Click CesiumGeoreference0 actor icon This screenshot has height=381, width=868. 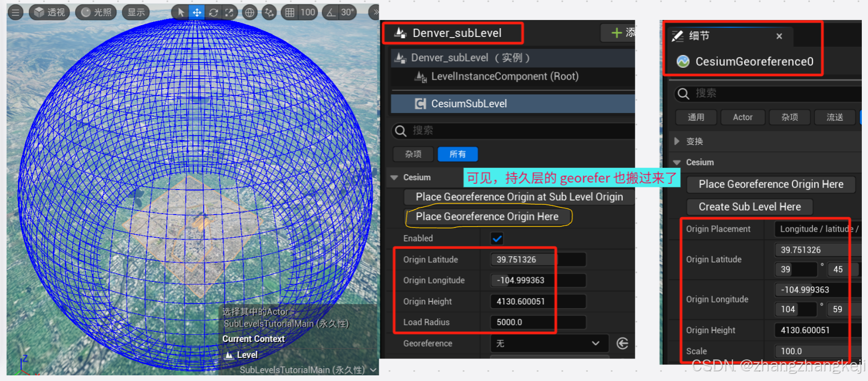click(683, 62)
